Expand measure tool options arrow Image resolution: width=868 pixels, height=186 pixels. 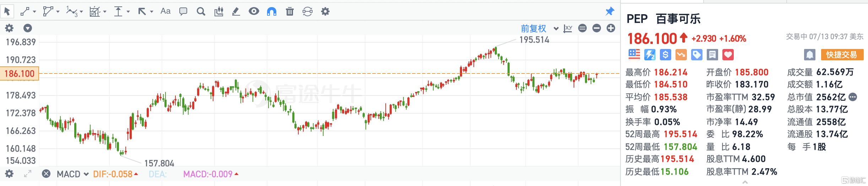tap(128, 12)
